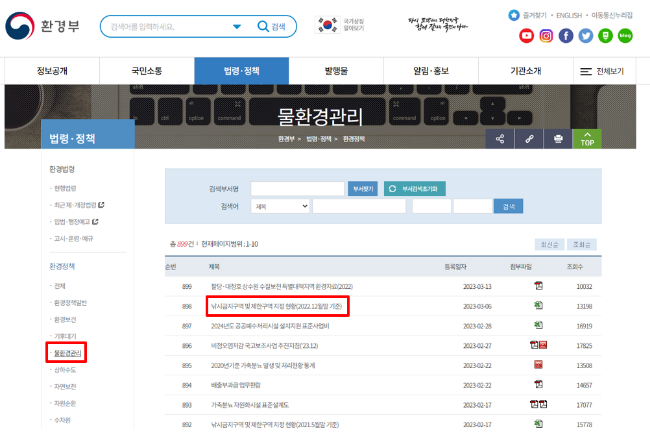Open the 고시·훈령·예규 sidebar item
650x444 pixels.
74,238
